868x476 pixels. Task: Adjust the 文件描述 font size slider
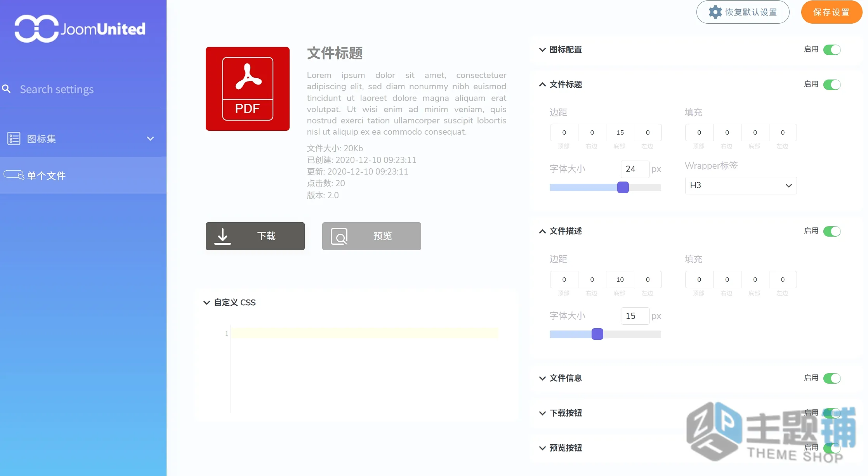pos(597,334)
